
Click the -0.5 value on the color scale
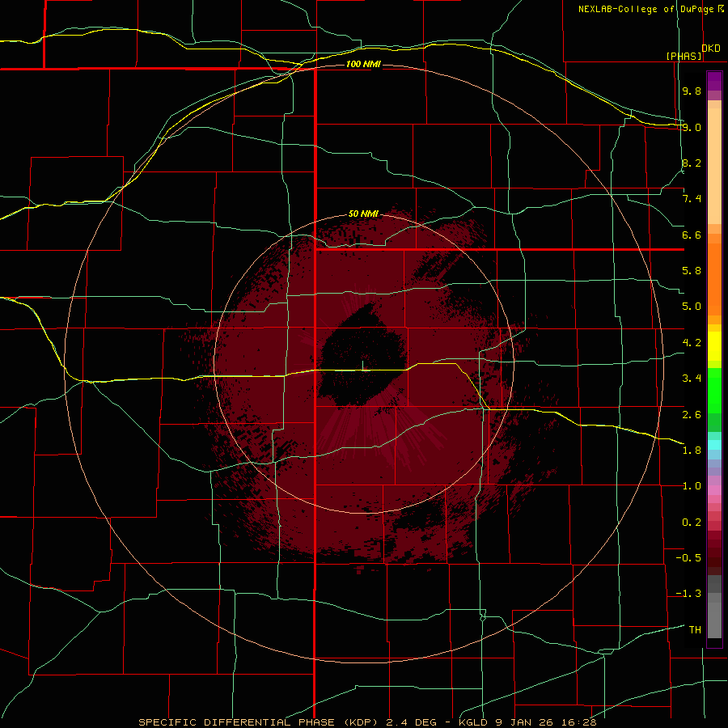coord(688,558)
